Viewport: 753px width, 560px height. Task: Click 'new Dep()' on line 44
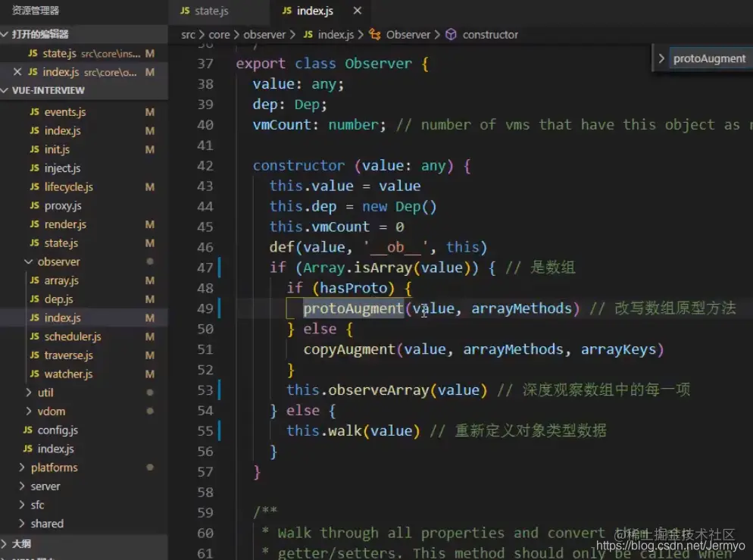click(x=399, y=207)
